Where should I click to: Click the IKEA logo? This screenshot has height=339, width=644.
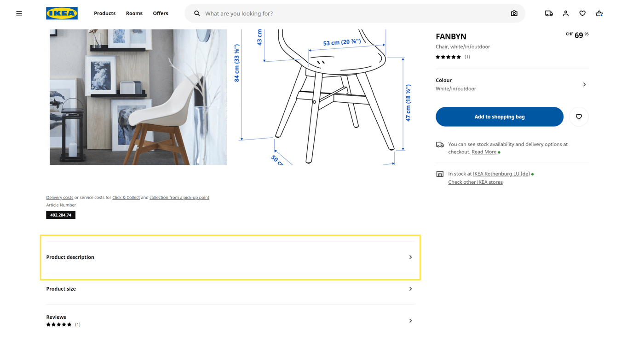click(62, 13)
